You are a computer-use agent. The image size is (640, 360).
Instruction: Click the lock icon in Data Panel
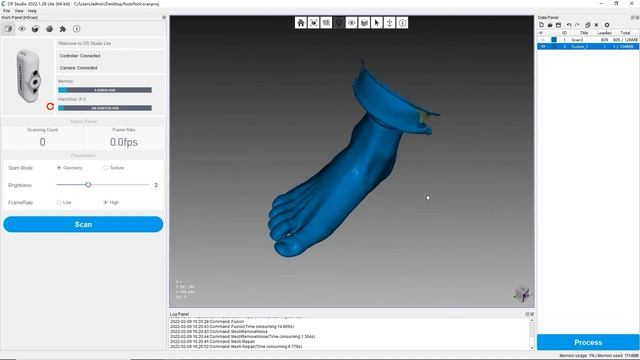pyautogui.click(x=588, y=25)
